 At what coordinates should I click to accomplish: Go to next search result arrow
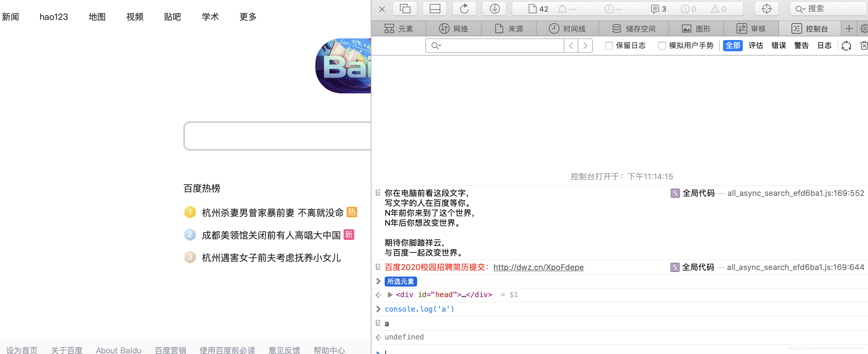[585, 45]
